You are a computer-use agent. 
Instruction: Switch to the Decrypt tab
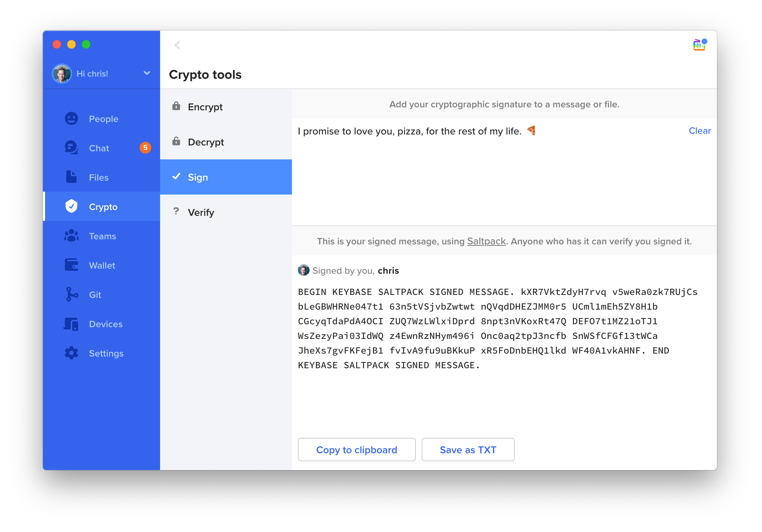(x=226, y=142)
